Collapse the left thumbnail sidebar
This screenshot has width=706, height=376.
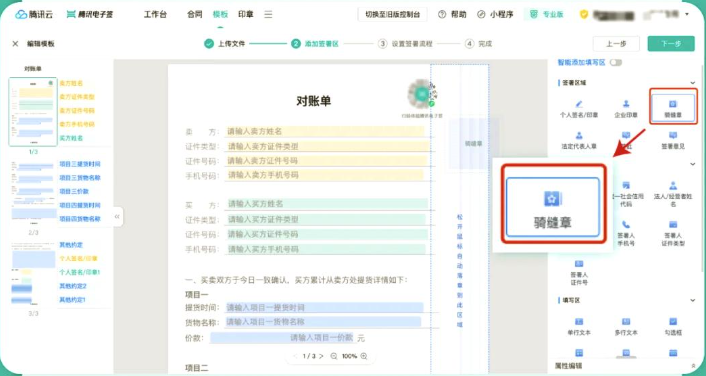pyautogui.click(x=117, y=217)
